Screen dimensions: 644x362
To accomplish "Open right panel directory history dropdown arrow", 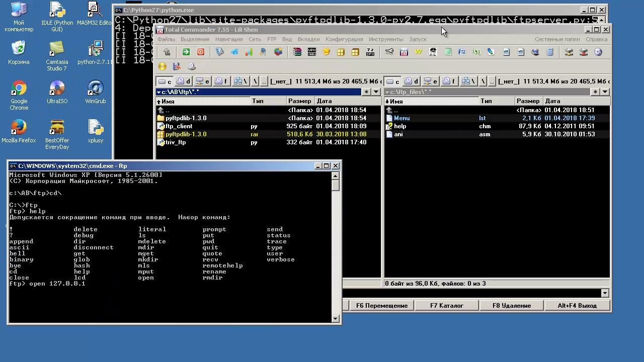I will point(605,92).
